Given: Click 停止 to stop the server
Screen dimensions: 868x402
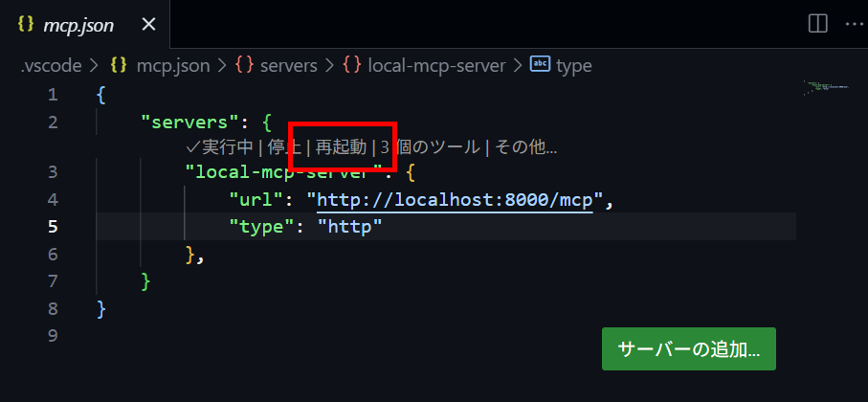Looking at the screenshot, I should click(x=284, y=147).
